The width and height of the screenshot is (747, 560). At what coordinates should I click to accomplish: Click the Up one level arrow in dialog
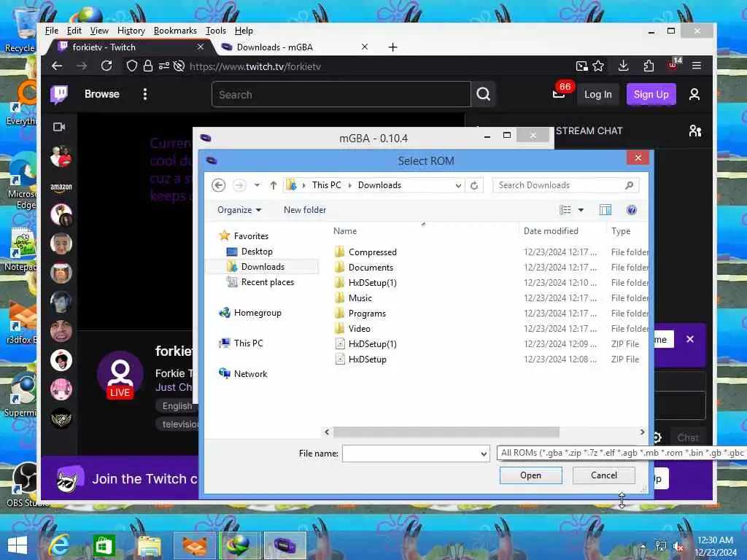click(274, 185)
